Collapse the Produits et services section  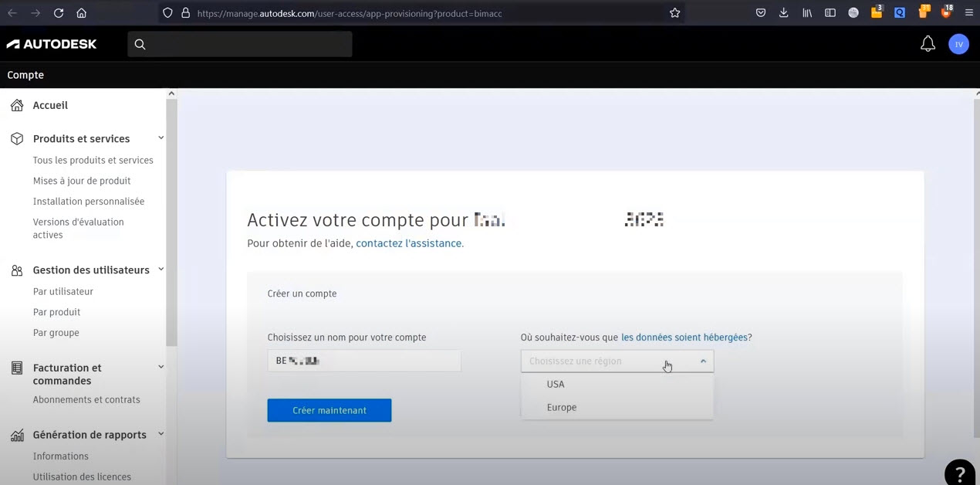point(161,137)
